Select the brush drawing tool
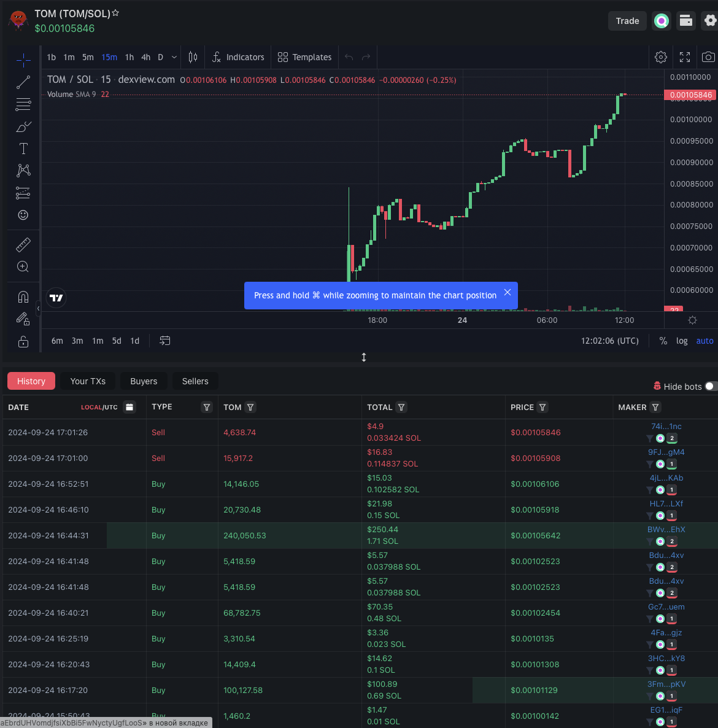The height and width of the screenshot is (728, 718). point(23,126)
